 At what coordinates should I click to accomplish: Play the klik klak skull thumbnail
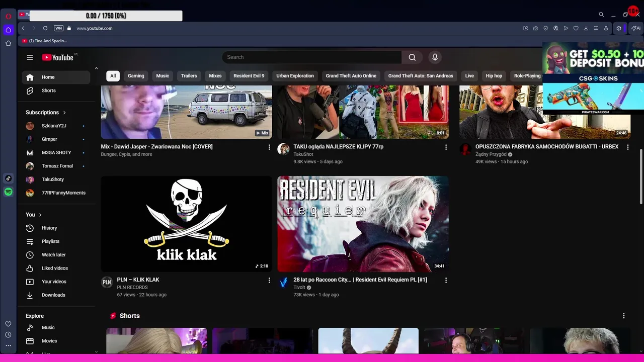[187, 224]
